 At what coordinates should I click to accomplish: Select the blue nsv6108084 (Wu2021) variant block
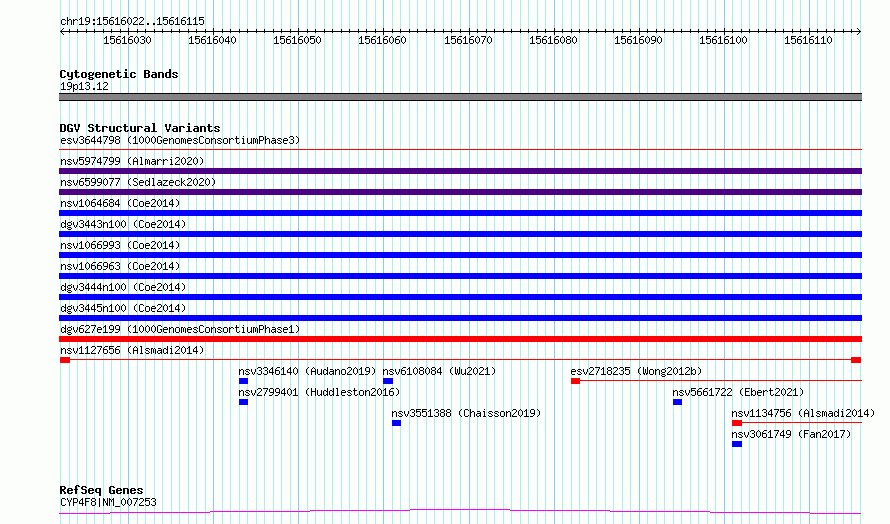click(388, 381)
